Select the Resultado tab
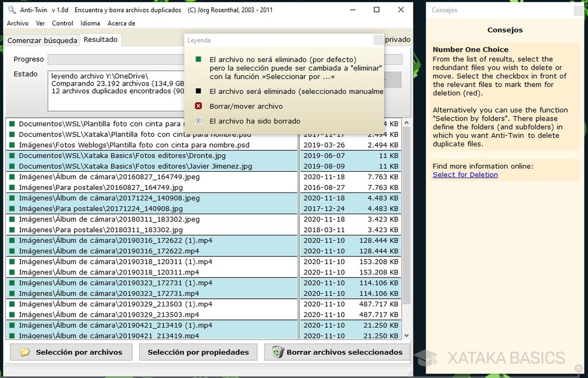 100,40
